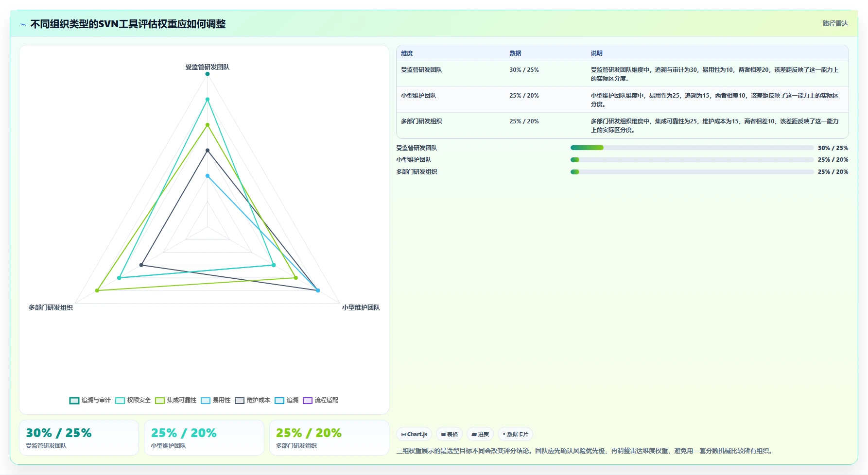The height and width of the screenshot is (475, 868).
Task: Click the 小型维护团队 progress bar
Action: coord(692,160)
